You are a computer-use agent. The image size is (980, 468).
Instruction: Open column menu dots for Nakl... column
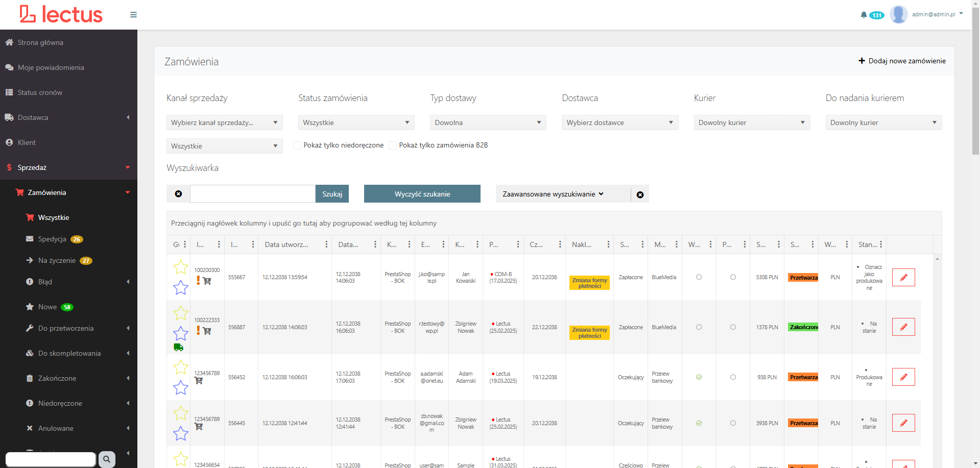coord(608,244)
